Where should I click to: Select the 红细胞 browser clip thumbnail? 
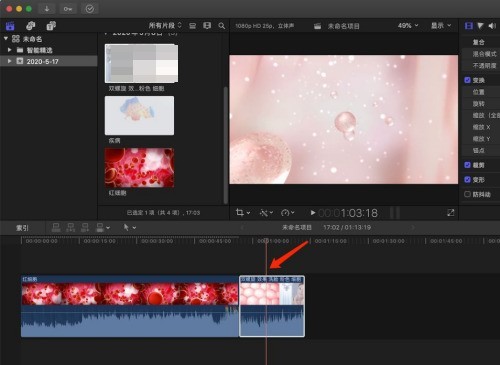pos(139,168)
